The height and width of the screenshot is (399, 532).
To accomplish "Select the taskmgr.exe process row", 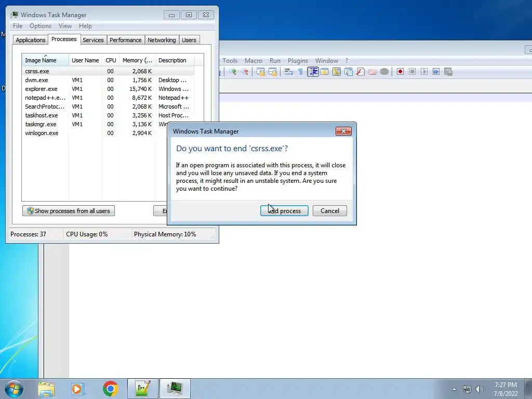I will click(95, 124).
